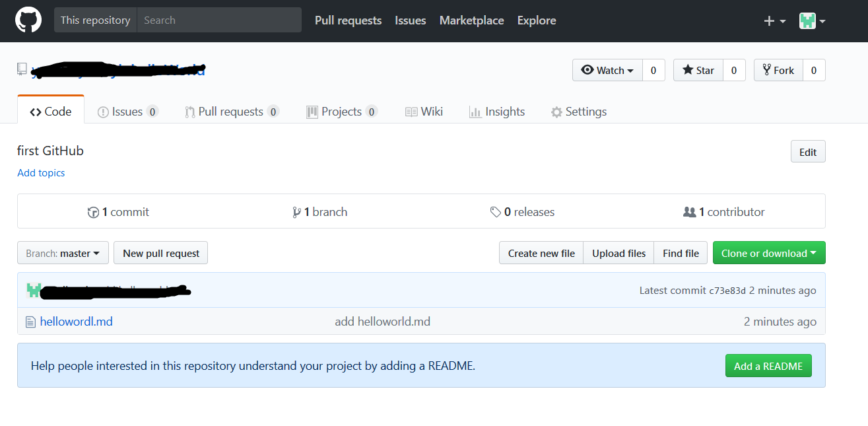Click the branch icon beside 1 branch
The height and width of the screenshot is (426, 868).
[296, 213]
